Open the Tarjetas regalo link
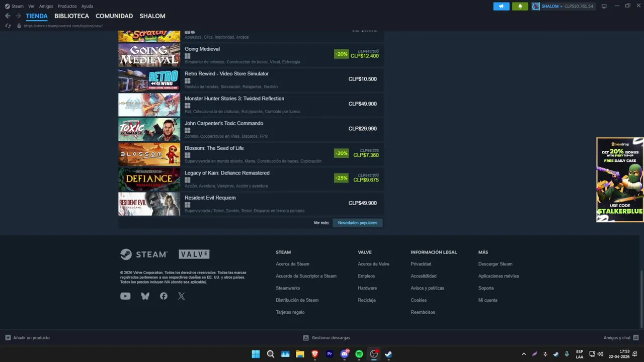This screenshot has height=362, width=644. pos(290,312)
